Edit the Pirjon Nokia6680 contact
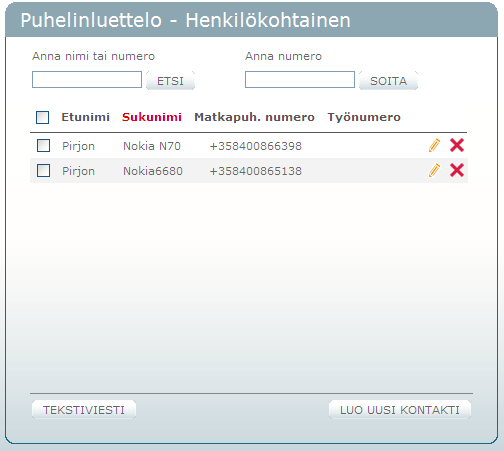The height and width of the screenshot is (451, 504). (x=434, y=171)
